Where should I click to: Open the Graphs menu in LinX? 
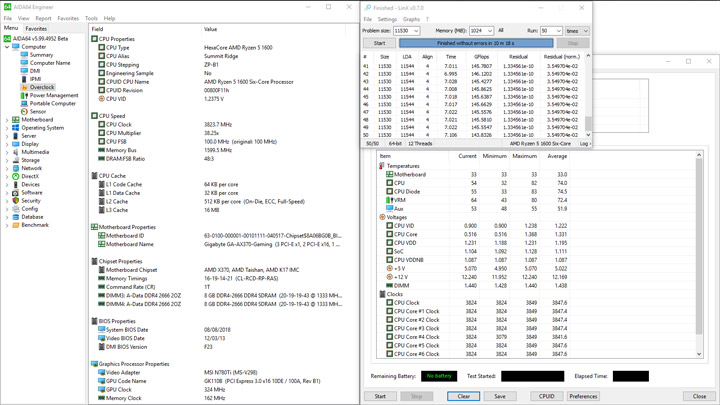[411, 19]
